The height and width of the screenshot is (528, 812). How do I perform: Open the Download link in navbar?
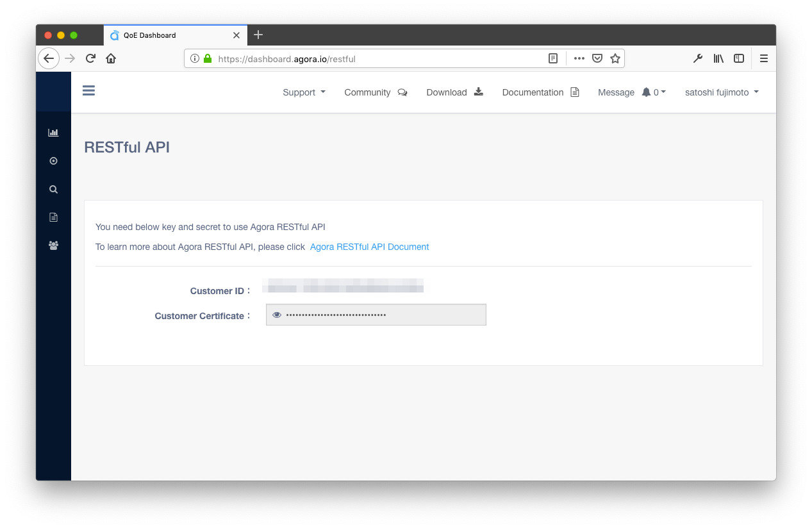point(455,92)
